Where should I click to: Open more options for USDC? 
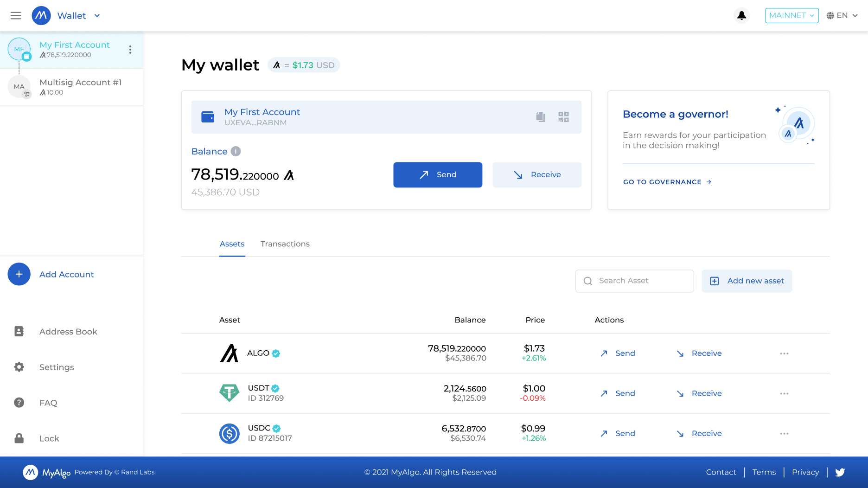coord(784,433)
